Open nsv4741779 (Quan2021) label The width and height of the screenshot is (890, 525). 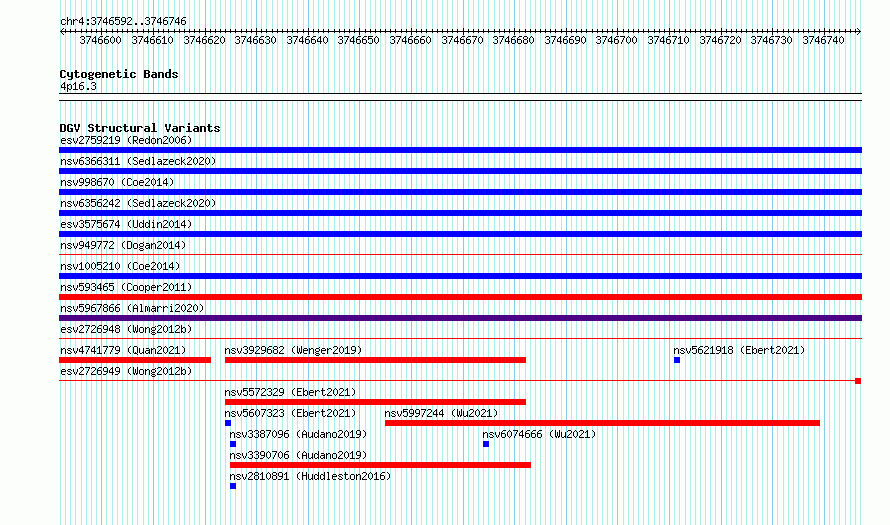pyautogui.click(x=123, y=350)
